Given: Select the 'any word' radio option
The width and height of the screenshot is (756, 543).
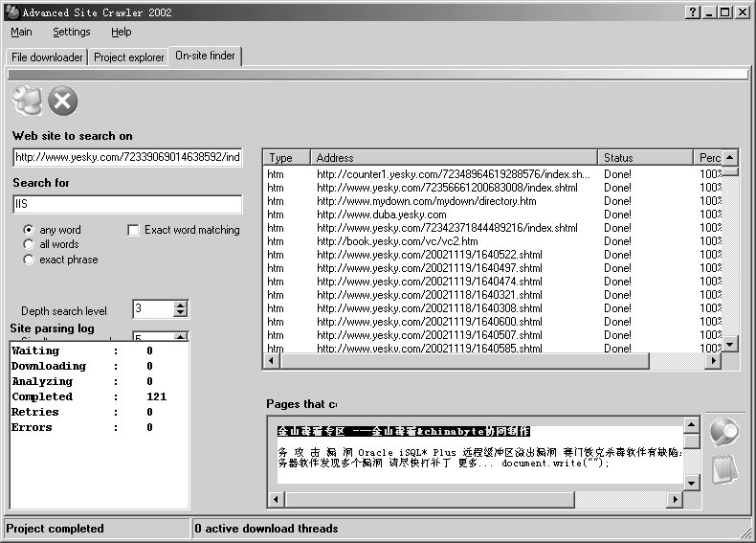Looking at the screenshot, I should 29,230.
